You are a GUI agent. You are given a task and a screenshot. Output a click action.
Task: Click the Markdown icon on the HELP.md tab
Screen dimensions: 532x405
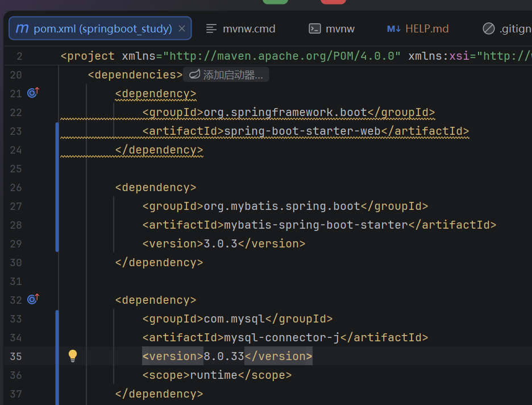pyautogui.click(x=393, y=29)
